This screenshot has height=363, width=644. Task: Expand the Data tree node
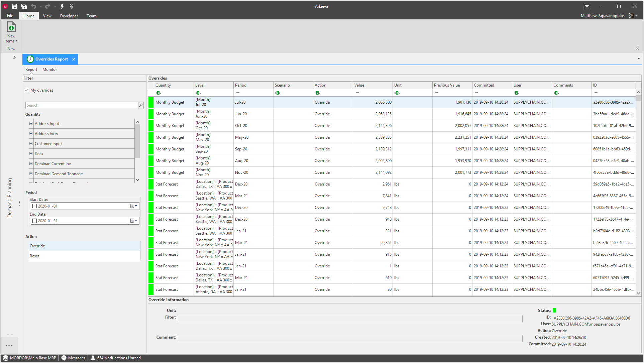tap(31, 154)
